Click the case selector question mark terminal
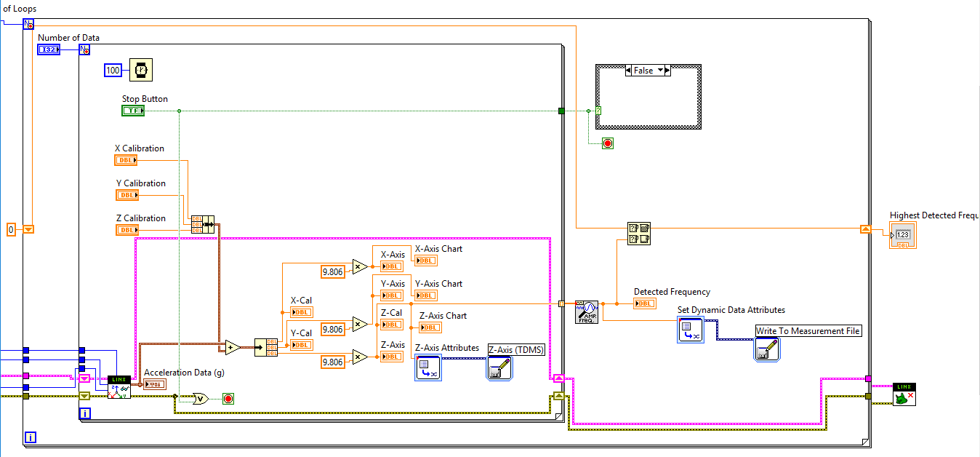980x457 pixels. (x=598, y=111)
